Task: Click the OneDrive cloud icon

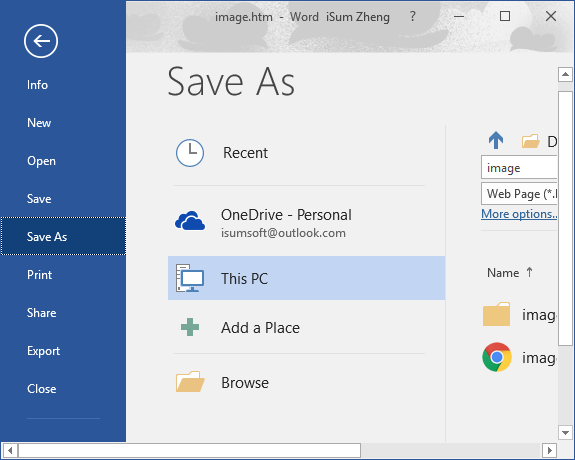Action: pyautogui.click(x=190, y=220)
